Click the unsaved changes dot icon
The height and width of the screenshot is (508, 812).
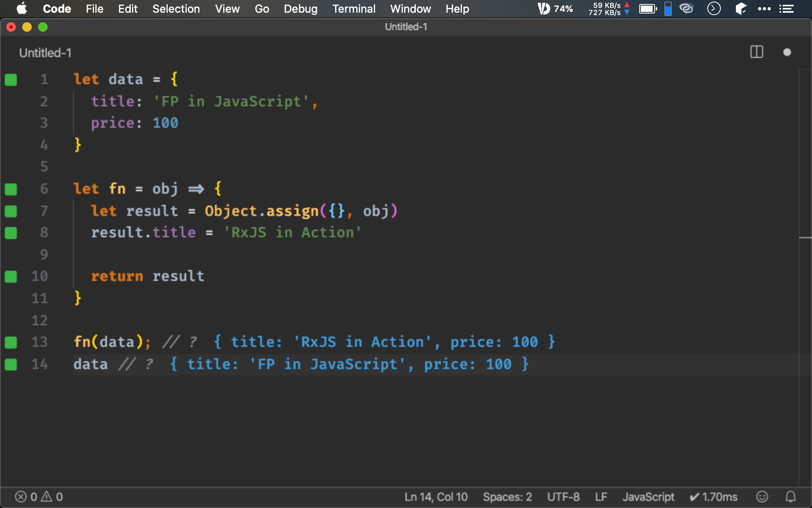coord(787,52)
